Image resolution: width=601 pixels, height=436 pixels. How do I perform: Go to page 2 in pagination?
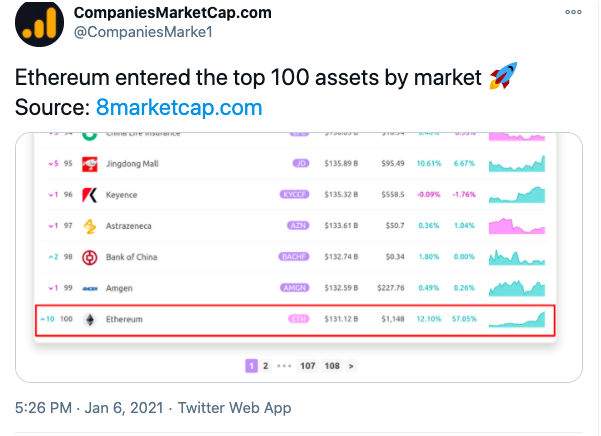(265, 366)
